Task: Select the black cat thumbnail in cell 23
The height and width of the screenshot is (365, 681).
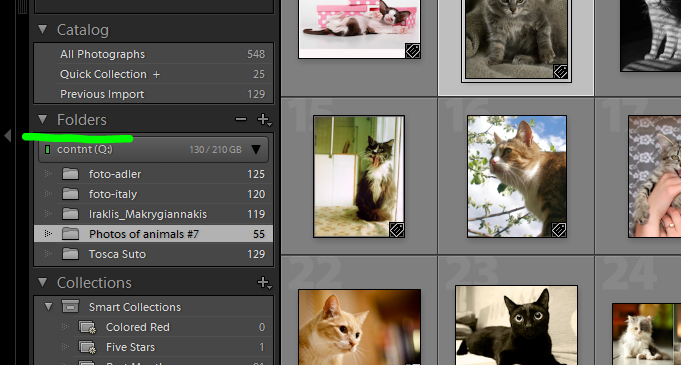Action: tap(516, 325)
